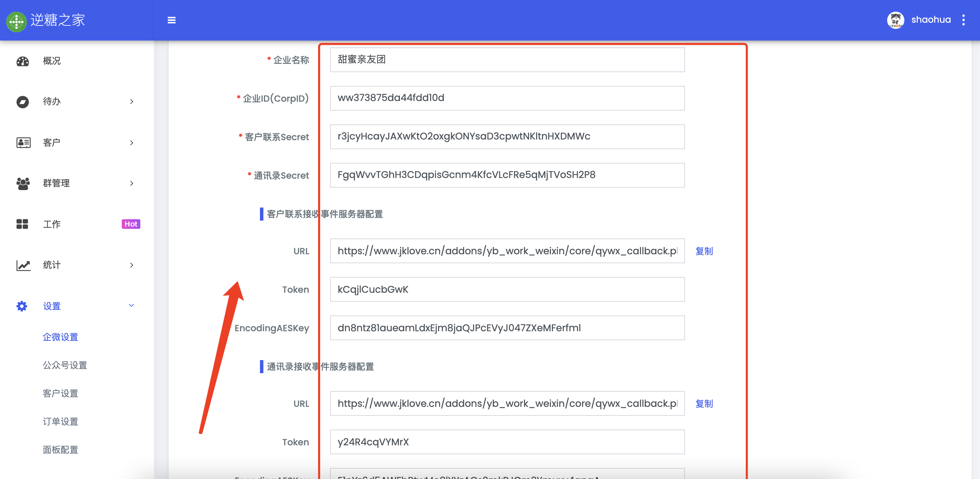980x479 pixels.
Task: Focus the Token field containing y24R4cqVYMrX
Action: tap(507, 442)
